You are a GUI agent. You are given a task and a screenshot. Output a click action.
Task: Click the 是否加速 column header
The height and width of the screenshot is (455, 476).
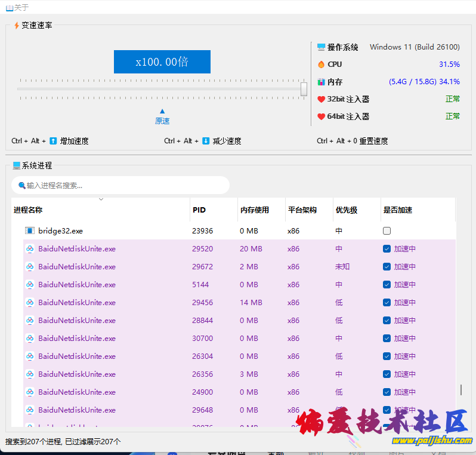(x=398, y=210)
